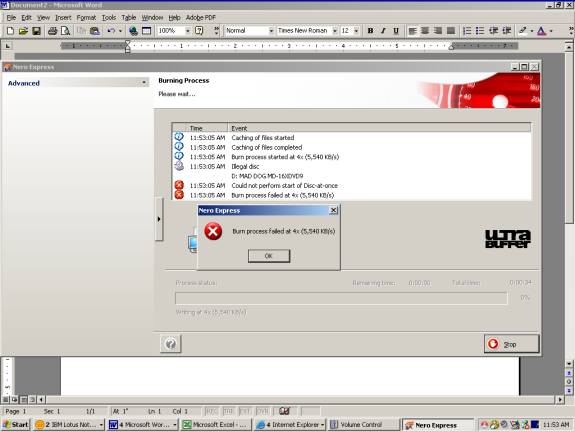Screen dimensions: 575x432
Task: Print the document using the printer icon
Action: click(x=52, y=31)
